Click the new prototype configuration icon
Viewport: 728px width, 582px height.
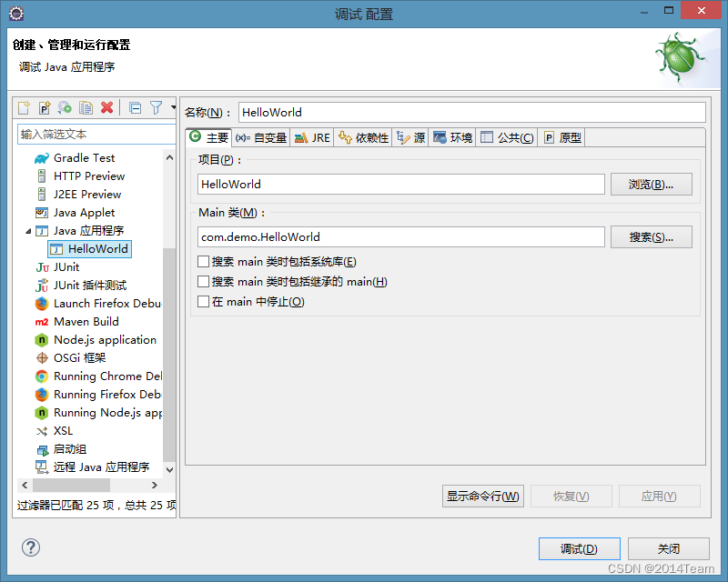(x=44, y=107)
